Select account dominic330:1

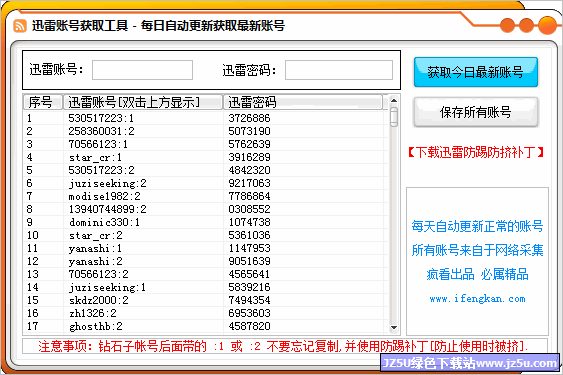[104, 222]
